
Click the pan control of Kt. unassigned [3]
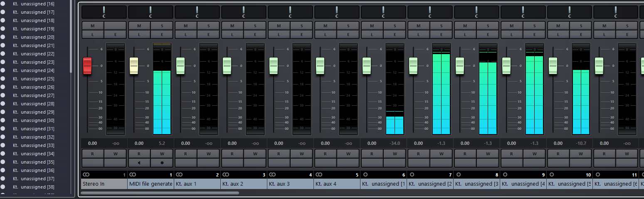(476, 11)
